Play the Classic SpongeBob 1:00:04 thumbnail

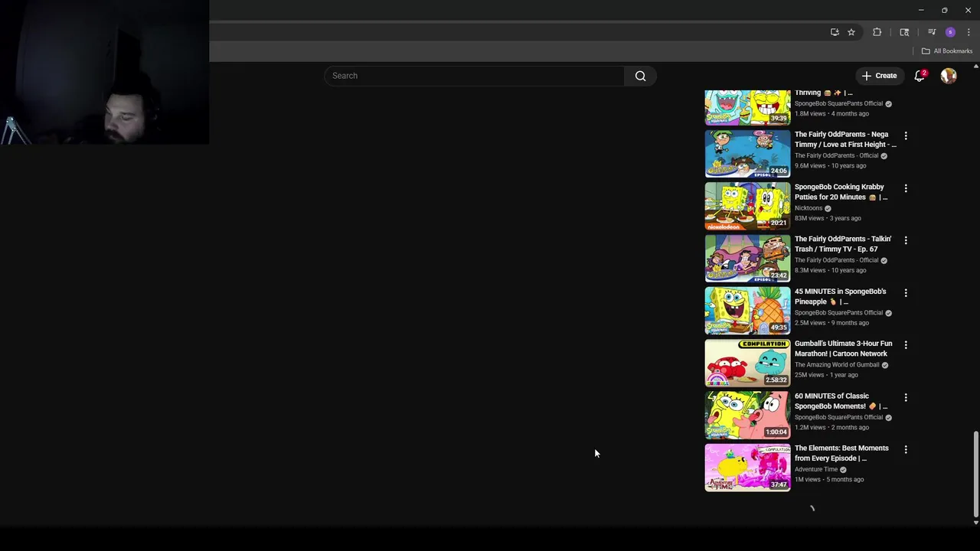tap(747, 416)
